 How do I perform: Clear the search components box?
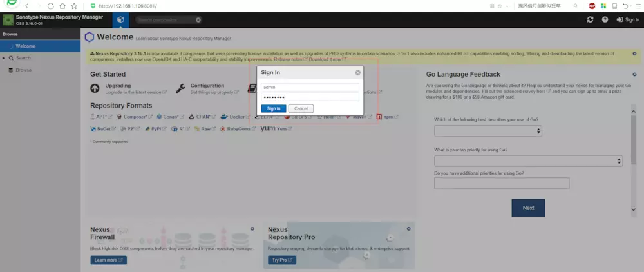(x=198, y=20)
